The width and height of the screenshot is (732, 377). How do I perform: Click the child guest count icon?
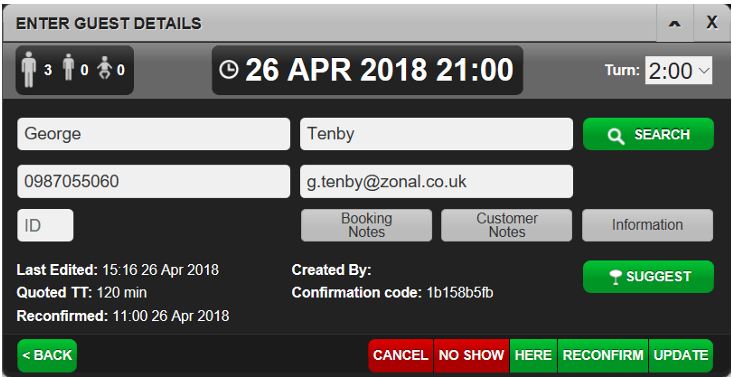click(x=69, y=70)
